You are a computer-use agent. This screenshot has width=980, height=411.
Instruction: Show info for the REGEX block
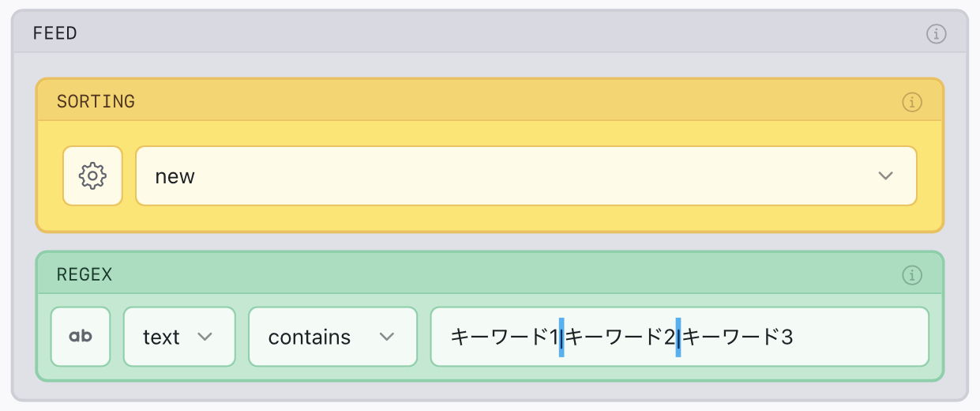click(x=912, y=275)
